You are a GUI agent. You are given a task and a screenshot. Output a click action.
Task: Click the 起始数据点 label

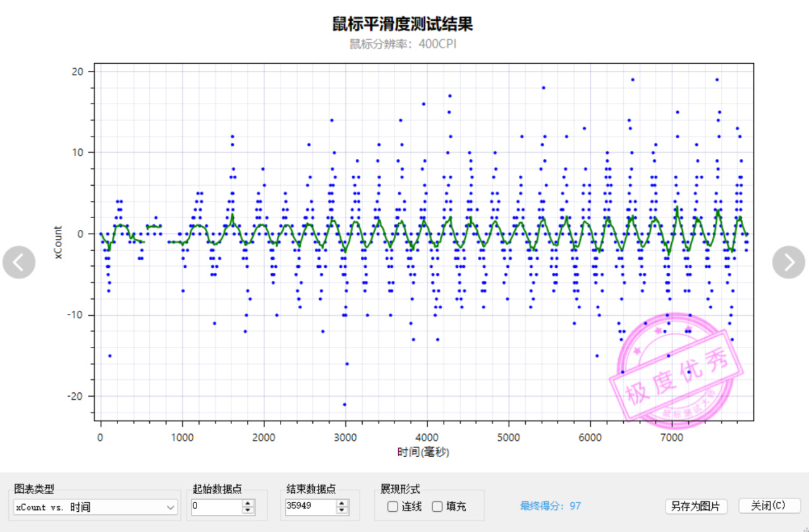coord(217,489)
